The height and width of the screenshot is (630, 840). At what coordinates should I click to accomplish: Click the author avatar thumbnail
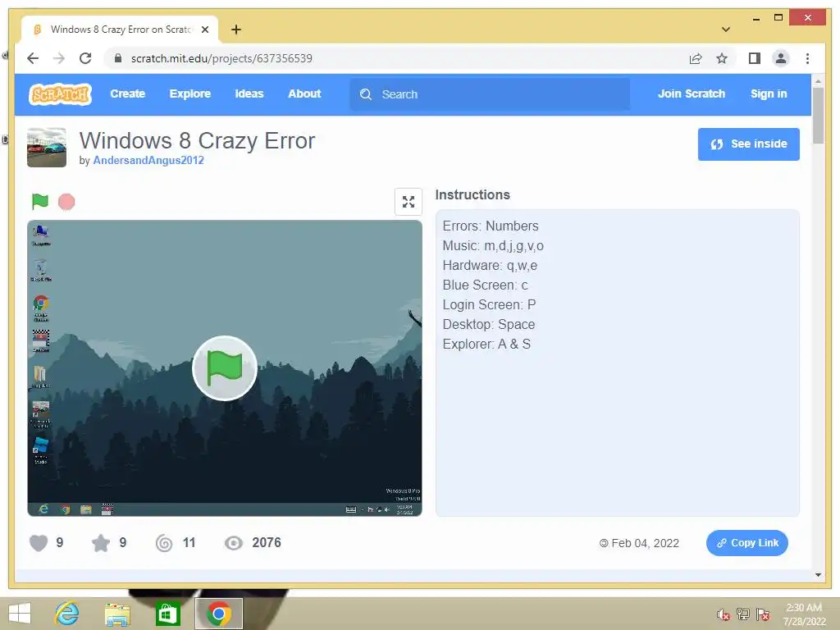pyautogui.click(x=47, y=148)
